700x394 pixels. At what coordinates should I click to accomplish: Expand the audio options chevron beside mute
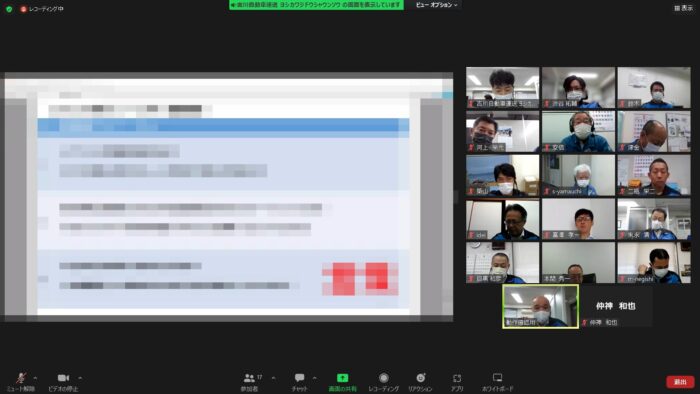click(x=35, y=378)
